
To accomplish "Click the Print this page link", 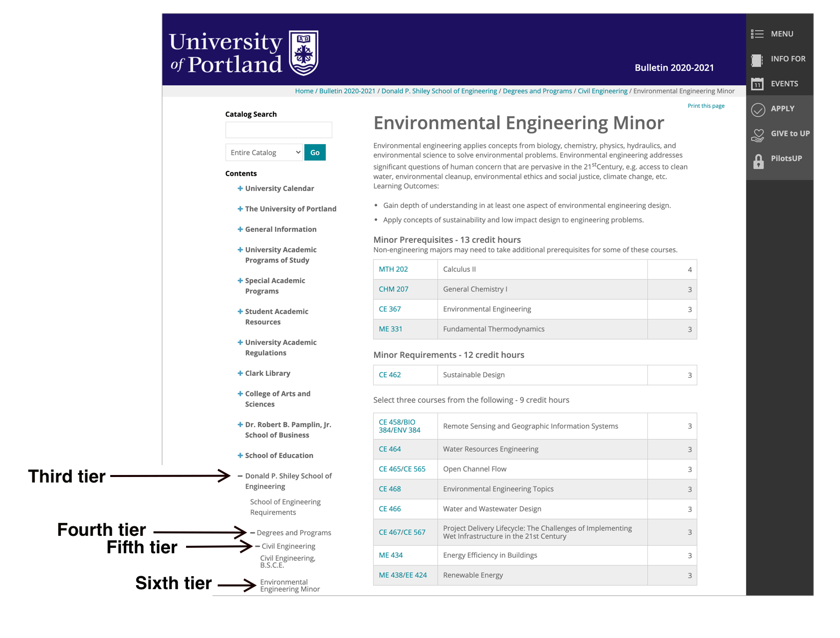I will [x=705, y=106].
